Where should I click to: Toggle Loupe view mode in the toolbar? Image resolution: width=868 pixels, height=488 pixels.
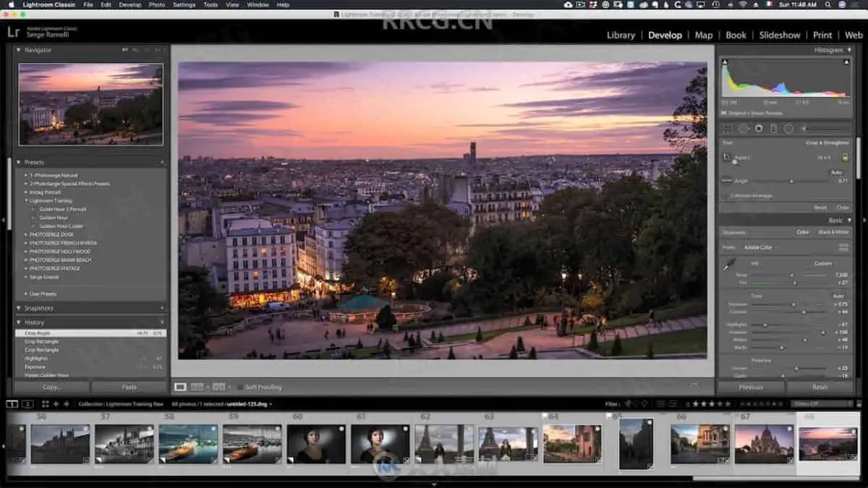(181, 388)
